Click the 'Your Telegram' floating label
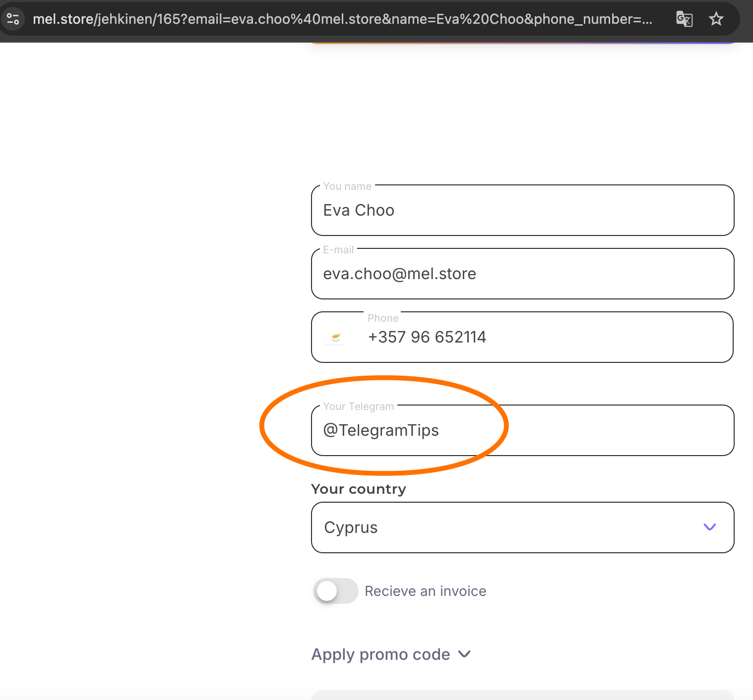 point(358,407)
